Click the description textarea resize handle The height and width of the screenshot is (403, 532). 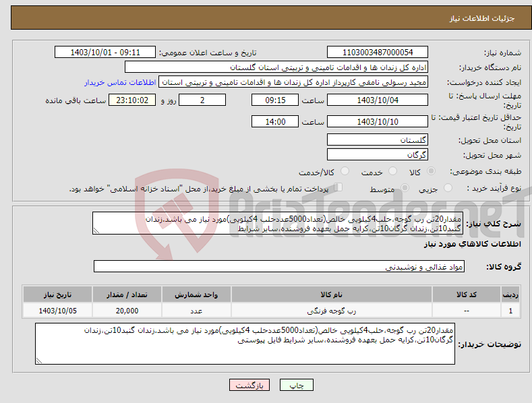pyautogui.click(x=96, y=230)
